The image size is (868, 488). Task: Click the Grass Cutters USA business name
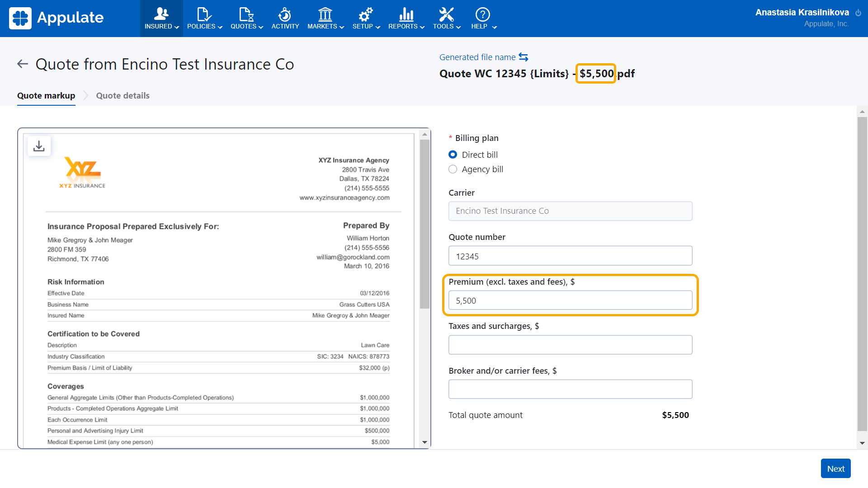tap(364, 305)
